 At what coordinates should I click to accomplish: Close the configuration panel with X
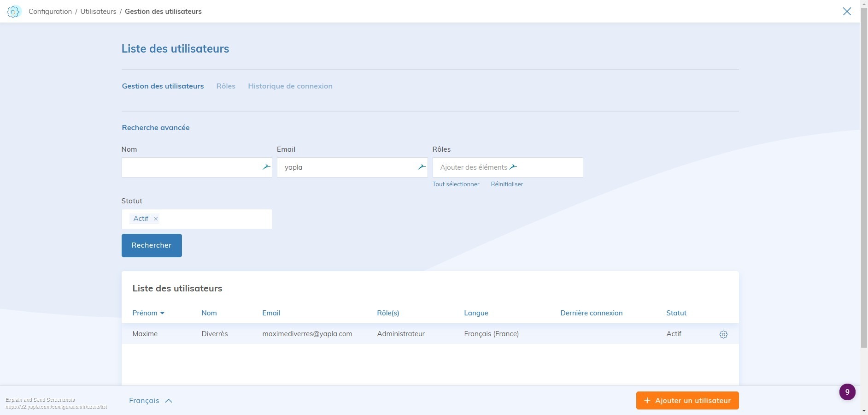click(847, 12)
